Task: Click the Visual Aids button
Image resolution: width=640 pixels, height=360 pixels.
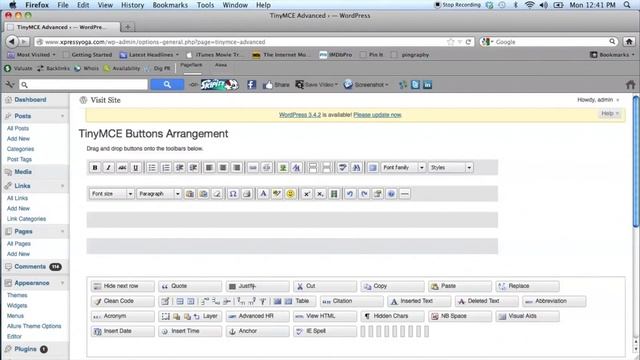Action: (x=527, y=316)
